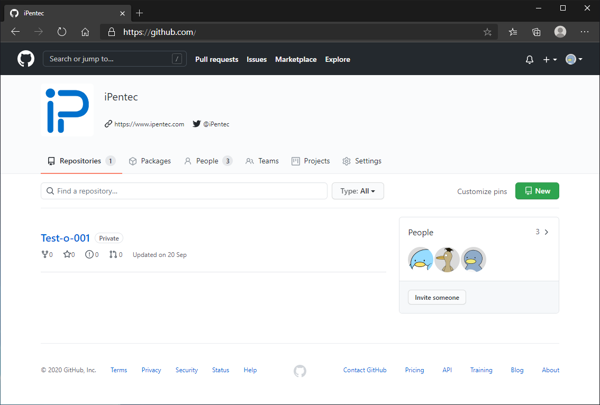Screen dimensions: 600x405
Task: Click the browser home icon
Action: pos(85,32)
